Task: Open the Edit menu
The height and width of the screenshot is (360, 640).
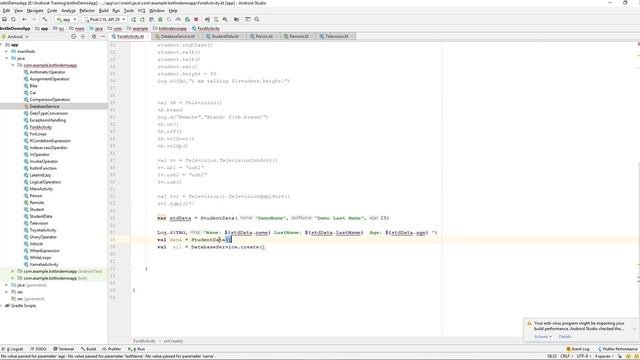Action: pyautogui.click(x=7, y=11)
